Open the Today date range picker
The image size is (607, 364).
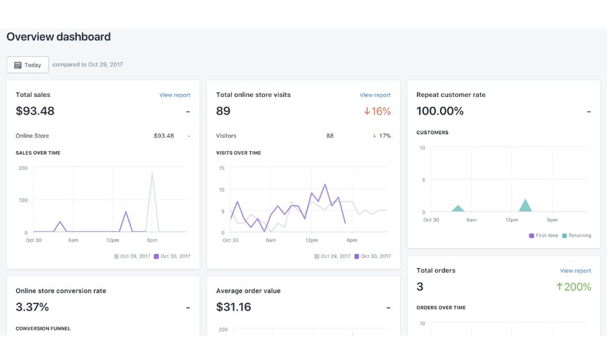[28, 65]
